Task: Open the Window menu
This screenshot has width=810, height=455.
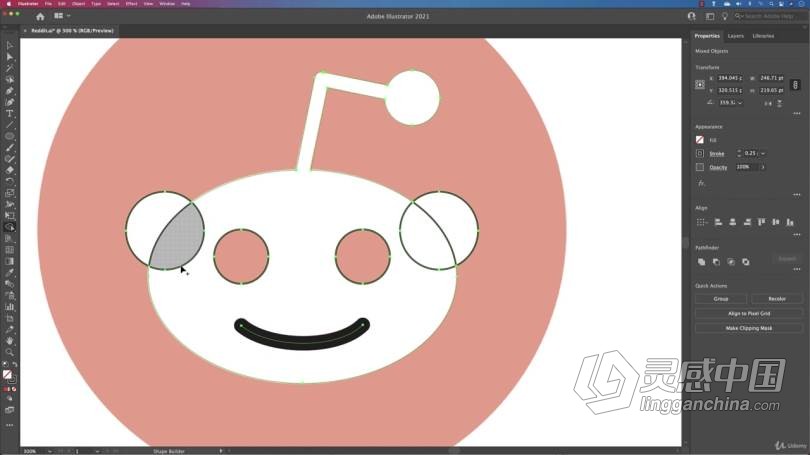Action: coord(167,4)
